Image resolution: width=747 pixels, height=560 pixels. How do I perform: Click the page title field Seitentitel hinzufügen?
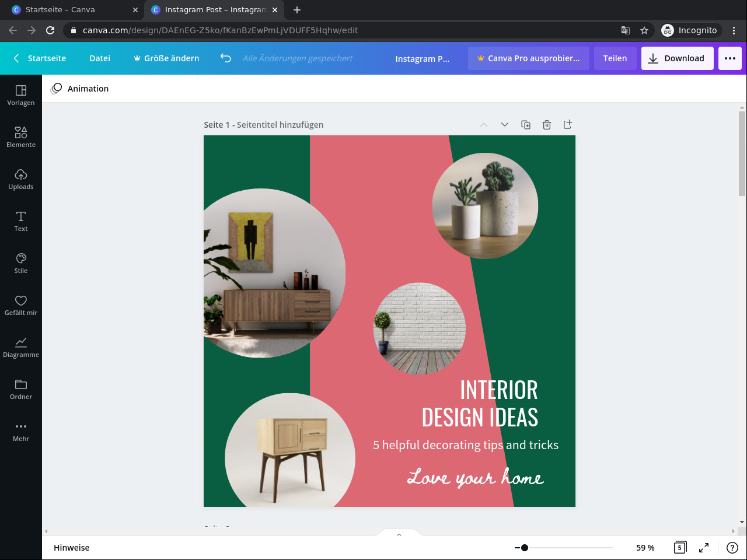pyautogui.click(x=280, y=125)
